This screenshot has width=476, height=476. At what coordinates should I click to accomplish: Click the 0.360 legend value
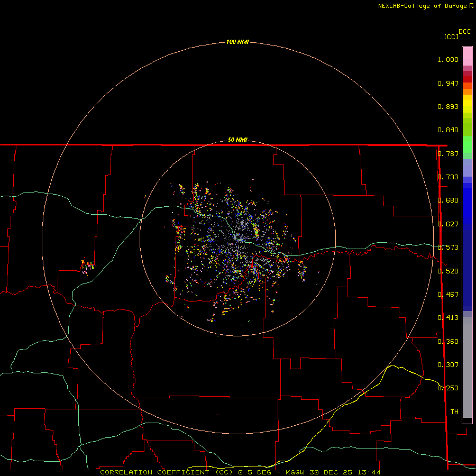click(x=448, y=342)
